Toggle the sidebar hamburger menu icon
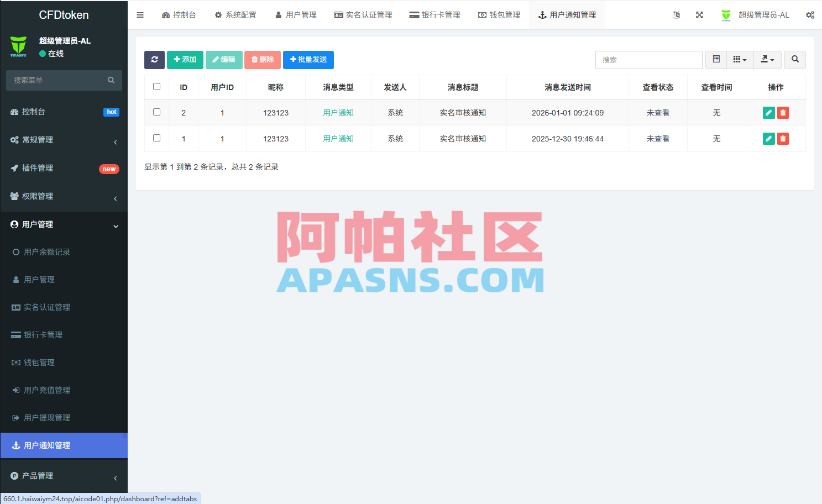 (140, 15)
